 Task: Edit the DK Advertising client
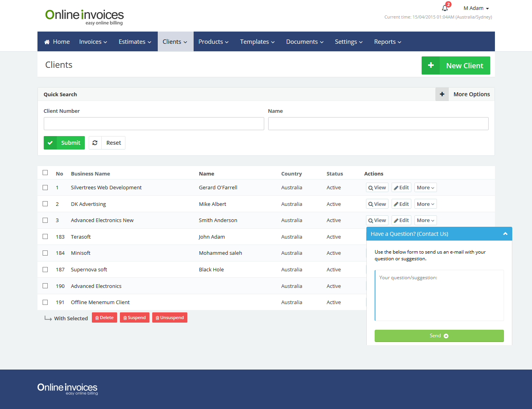tap(401, 204)
